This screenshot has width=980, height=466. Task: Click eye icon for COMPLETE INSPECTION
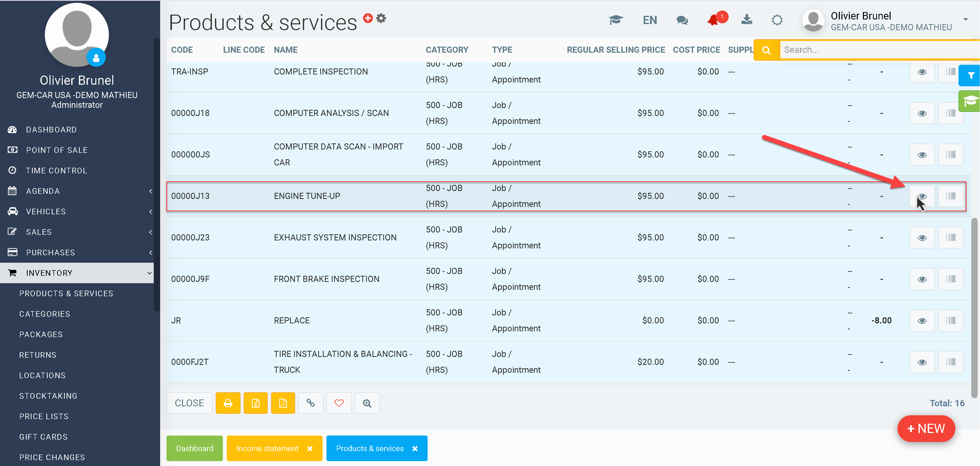pyautogui.click(x=922, y=72)
